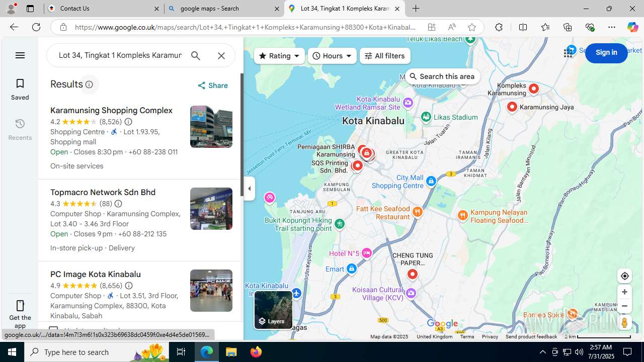Image resolution: width=644 pixels, height=362 pixels.
Task: Open Task View on taskbar
Action: point(181,352)
